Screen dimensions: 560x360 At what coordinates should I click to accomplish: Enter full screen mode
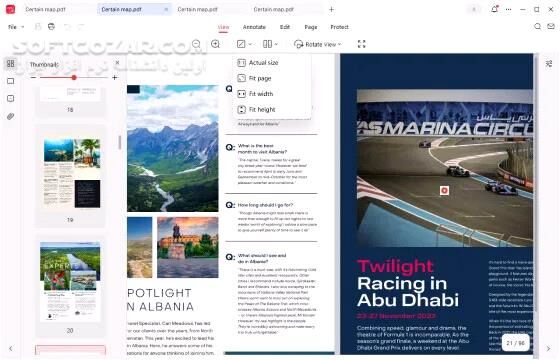(361, 44)
